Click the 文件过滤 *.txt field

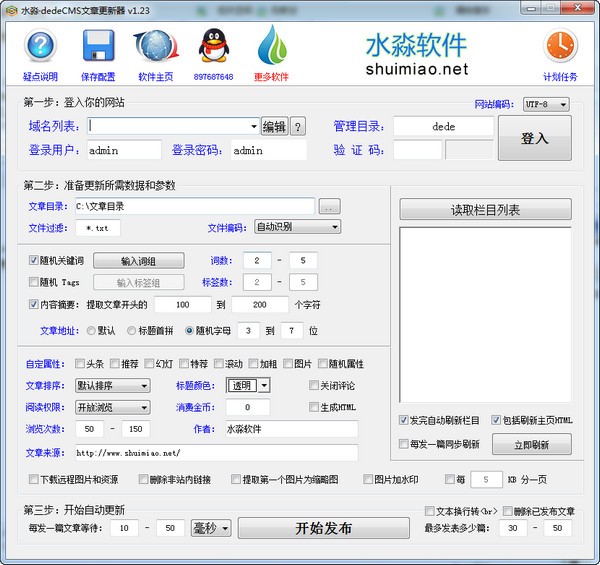click(x=98, y=228)
